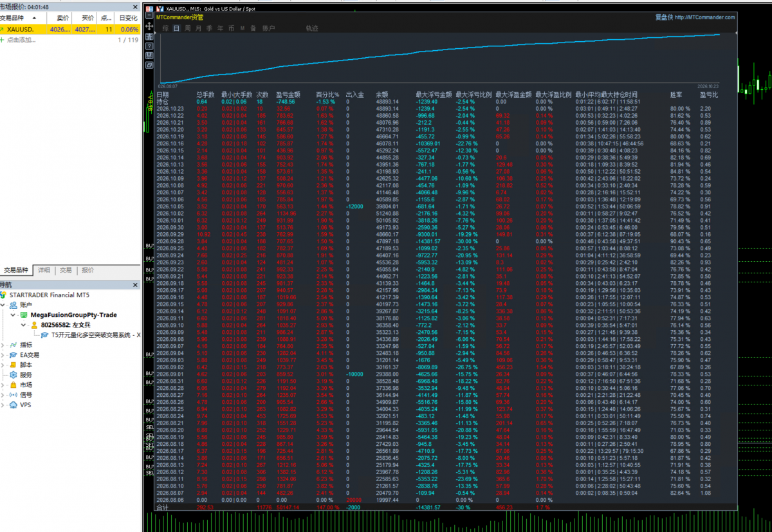772x532 pixels.
Task: Select the XAUUSD. row in Market Watch
Action: 69,29
